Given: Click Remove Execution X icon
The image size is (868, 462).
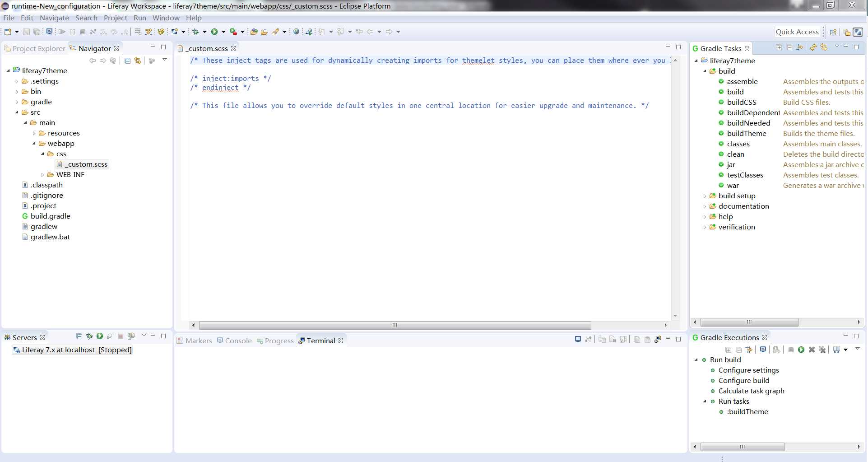Looking at the screenshot, I should [812, 350].
